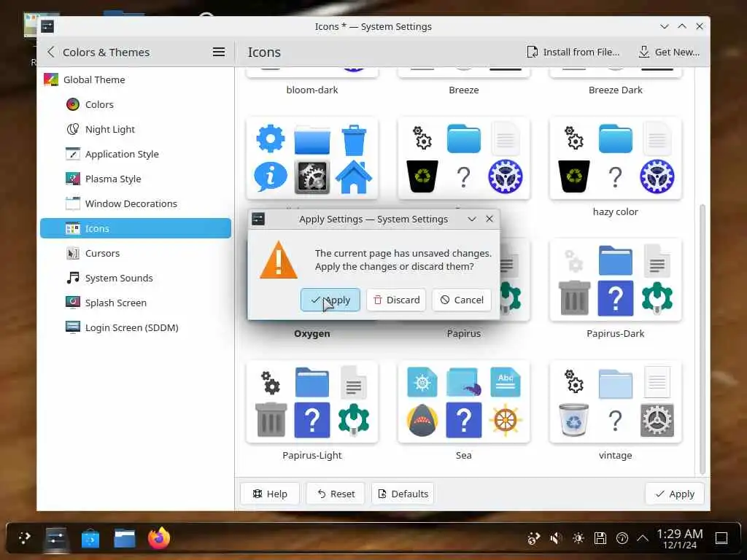This screenshot has width=747, height=560.
Task: Click the System Settings window title icon
Action: [x=47, y=27]
